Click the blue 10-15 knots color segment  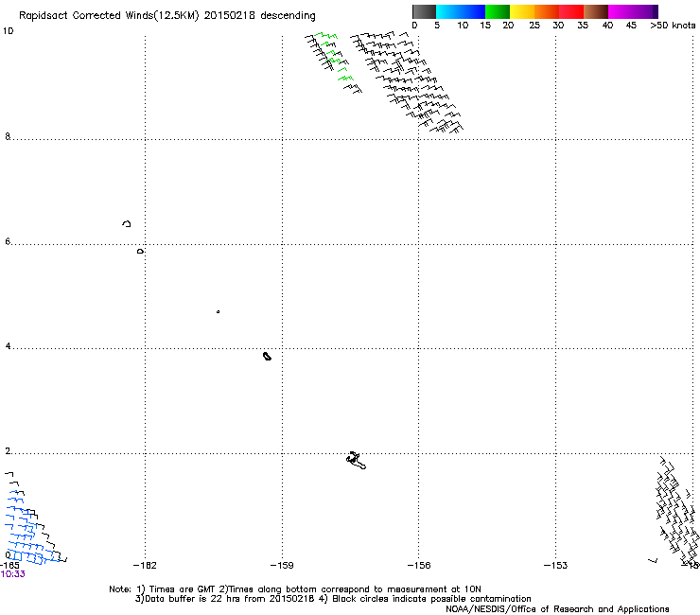(473, 11)
